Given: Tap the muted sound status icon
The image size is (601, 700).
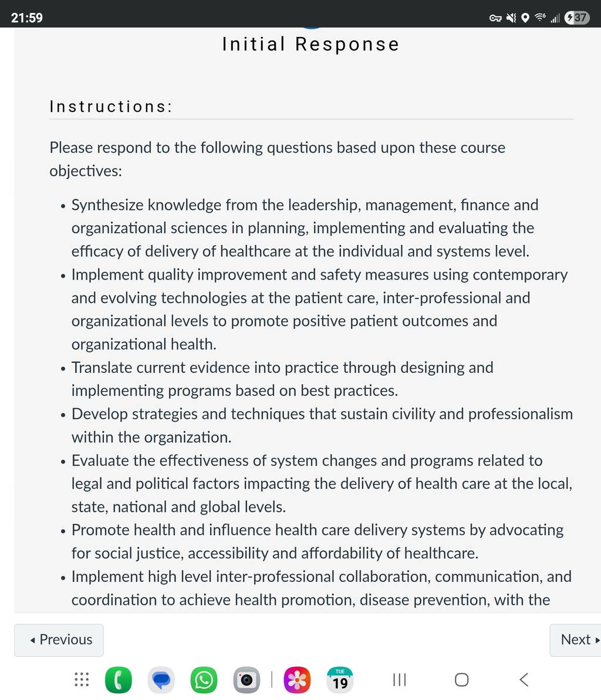Looking at the screenshot, I should pyautogui.click(x=511, y=18).
